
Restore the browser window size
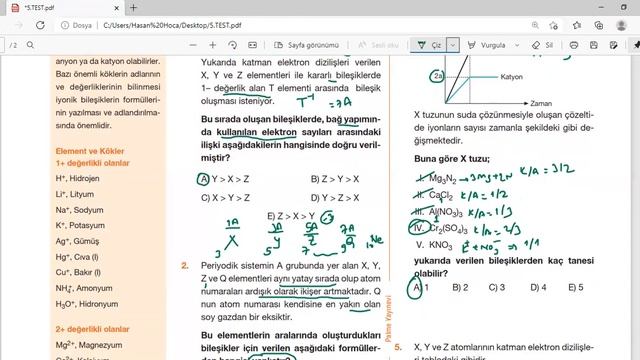623,7
